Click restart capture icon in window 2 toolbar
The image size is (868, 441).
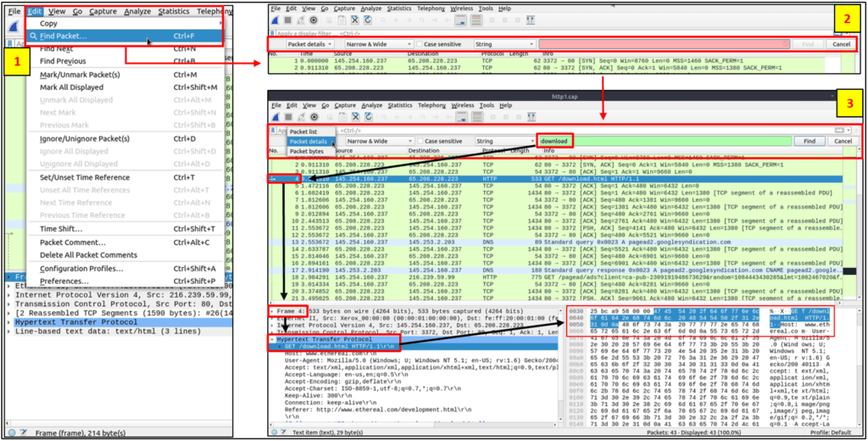click(301, 21)
